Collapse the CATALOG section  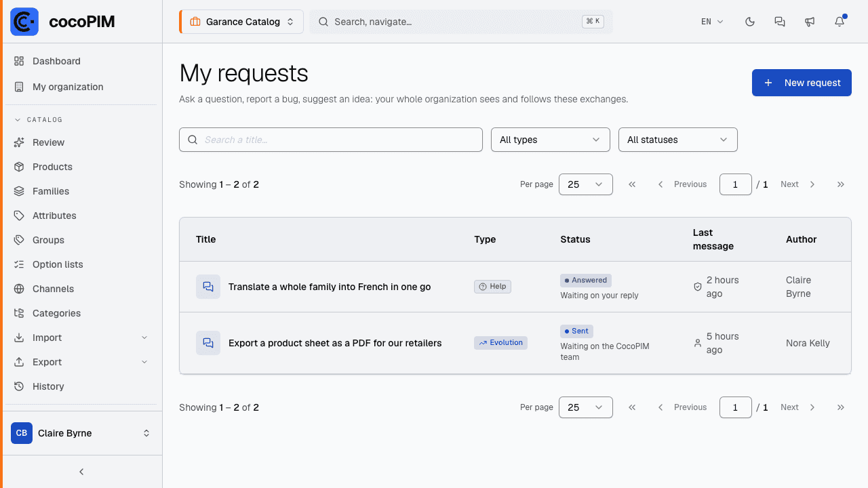(39, 120)
